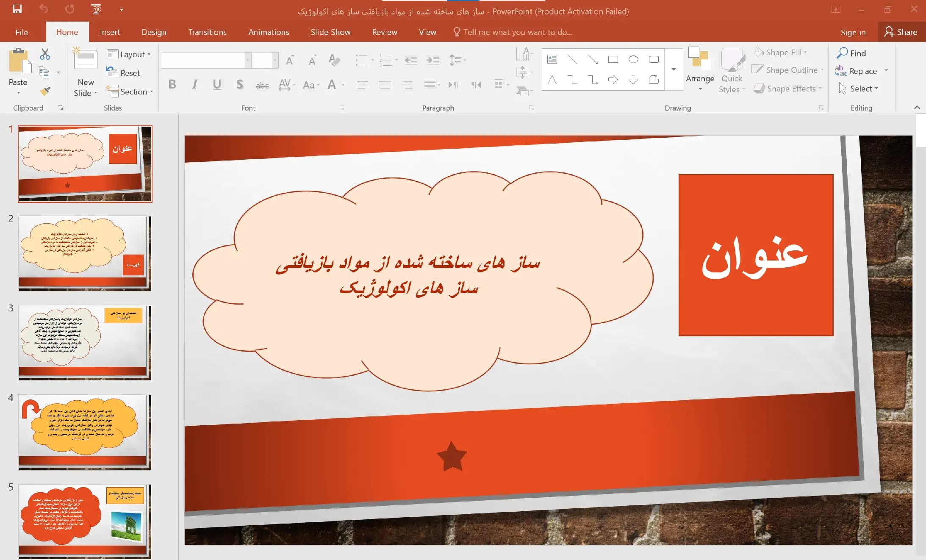The image size is (926, 560).
Task: Open the font name combo box
Action: click(x=206, y=60)
